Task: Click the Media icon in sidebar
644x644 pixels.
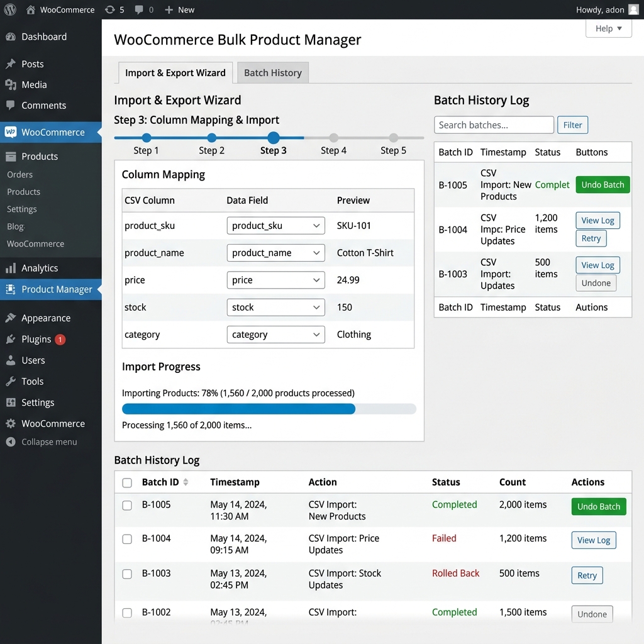Action: [x=11, y=85]
